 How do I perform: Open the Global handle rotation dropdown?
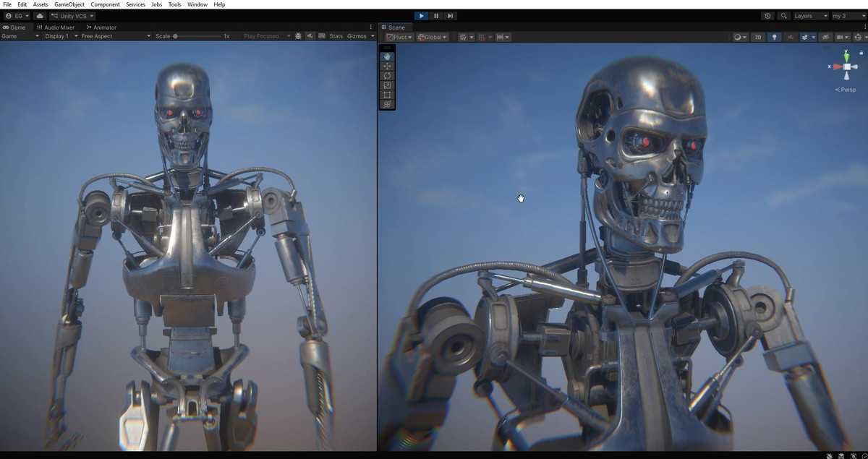pyautogui.click(x=432, y=37)
